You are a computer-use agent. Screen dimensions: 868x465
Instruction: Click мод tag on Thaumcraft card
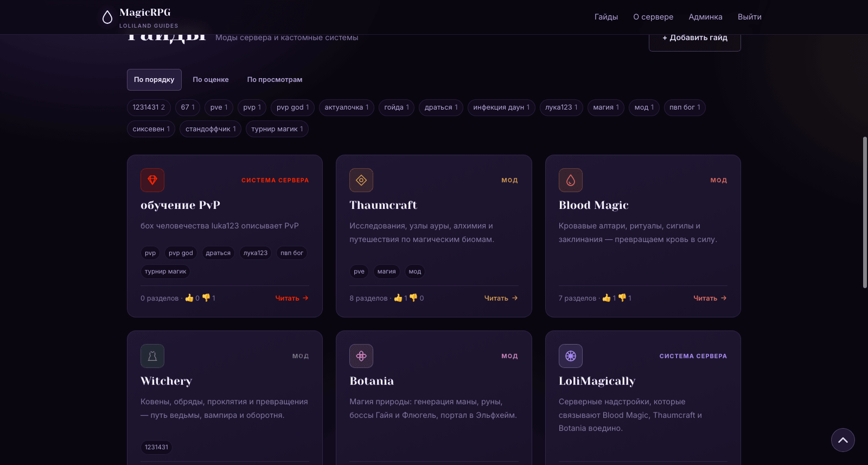coord(415,271)
